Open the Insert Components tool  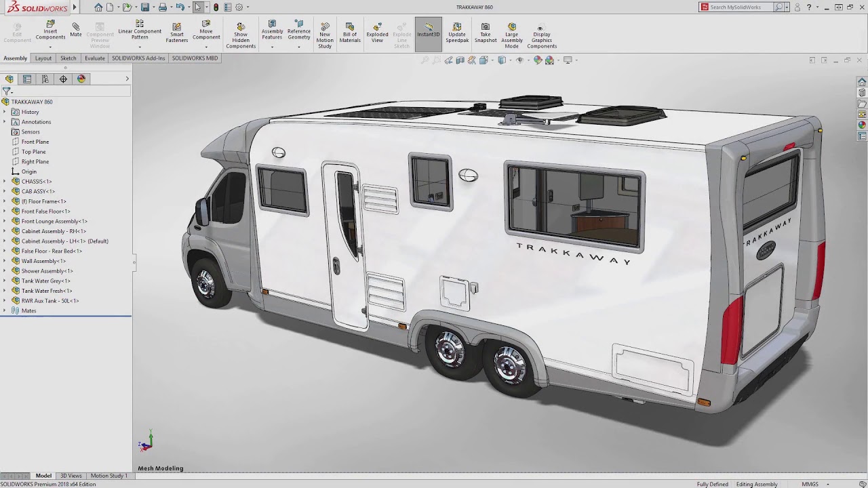tap(50, 30)
